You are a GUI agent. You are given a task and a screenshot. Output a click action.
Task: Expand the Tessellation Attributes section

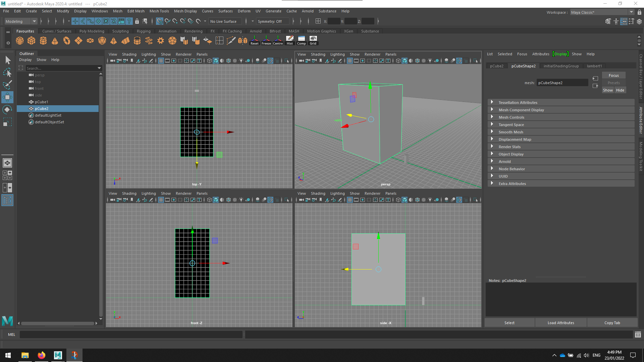tap(492, 102)
